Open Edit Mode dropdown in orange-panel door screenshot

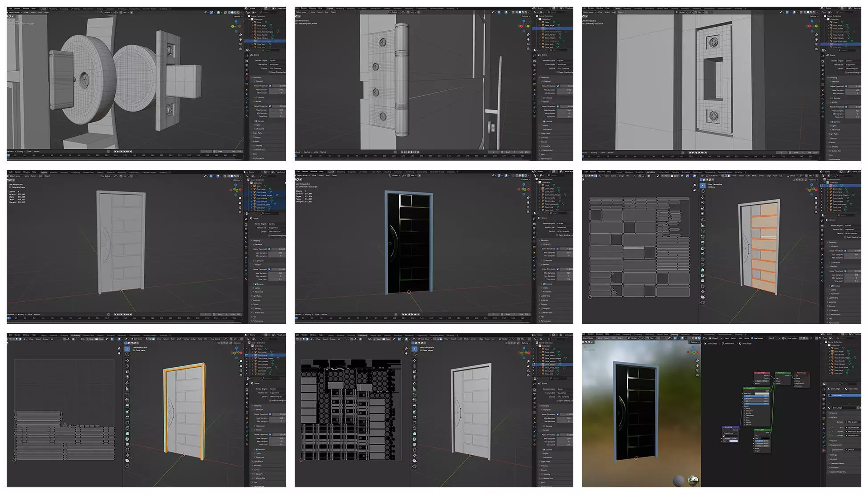point(714,176)
